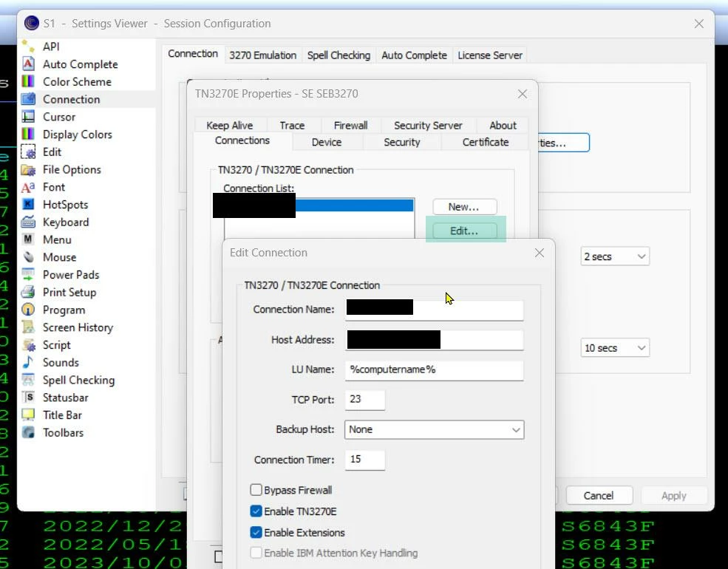Select the Font settings icon
Screen dimensions: 728x569
click(28, 187)
